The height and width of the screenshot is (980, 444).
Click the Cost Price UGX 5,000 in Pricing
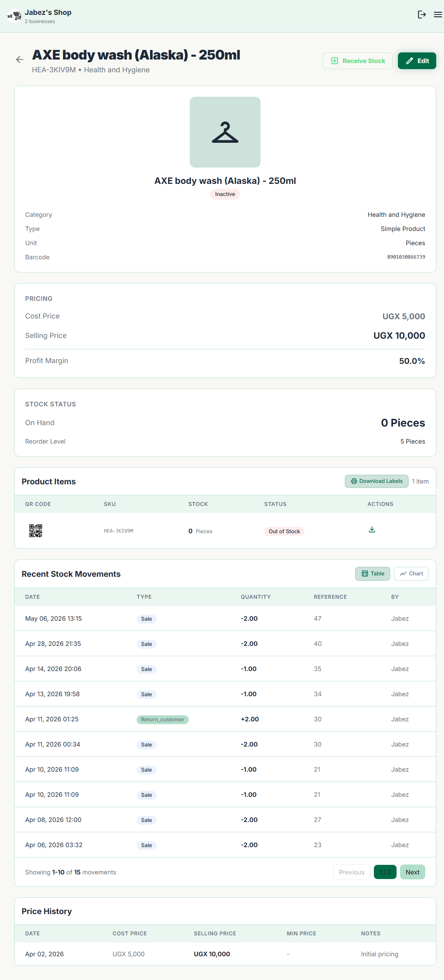click(x=404, y=316)
